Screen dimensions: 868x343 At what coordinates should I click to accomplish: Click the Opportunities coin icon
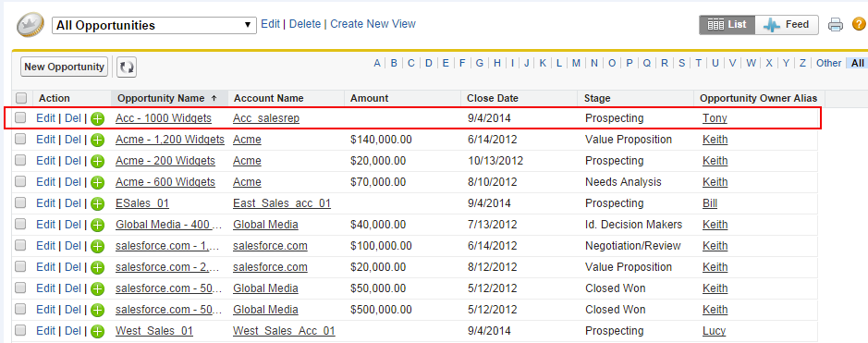(x=31, y=26)
